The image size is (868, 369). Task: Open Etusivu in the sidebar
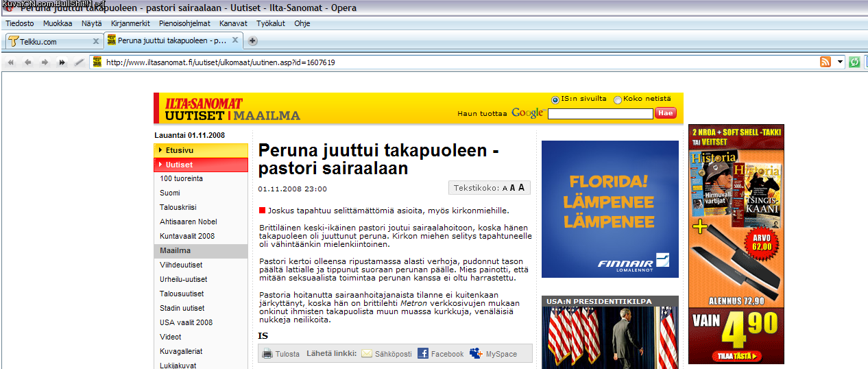click(x=201, y=150)
